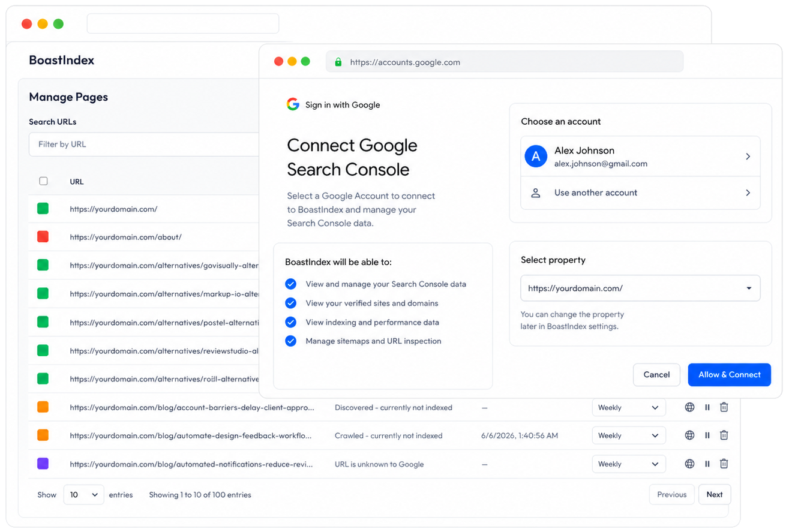The width and height of the screenshot is (786, 532).
Task: Open Weekly dropdown for automated-notifications row
Action: pyautogui.click(x=629, y=464)
